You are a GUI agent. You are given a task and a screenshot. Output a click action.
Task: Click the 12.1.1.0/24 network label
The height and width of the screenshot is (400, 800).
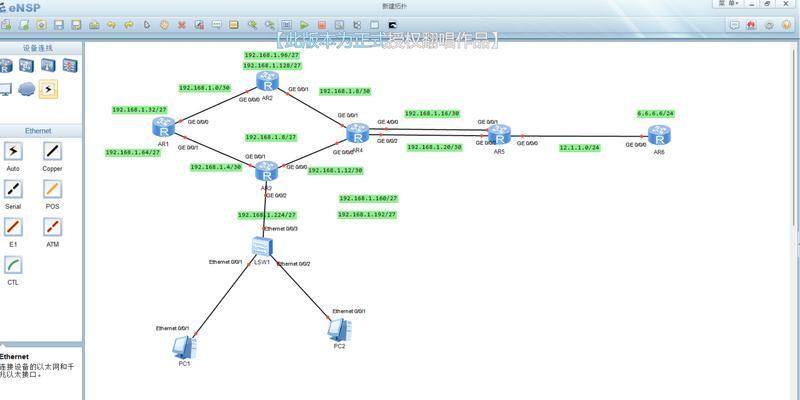[x=580, y=147]
